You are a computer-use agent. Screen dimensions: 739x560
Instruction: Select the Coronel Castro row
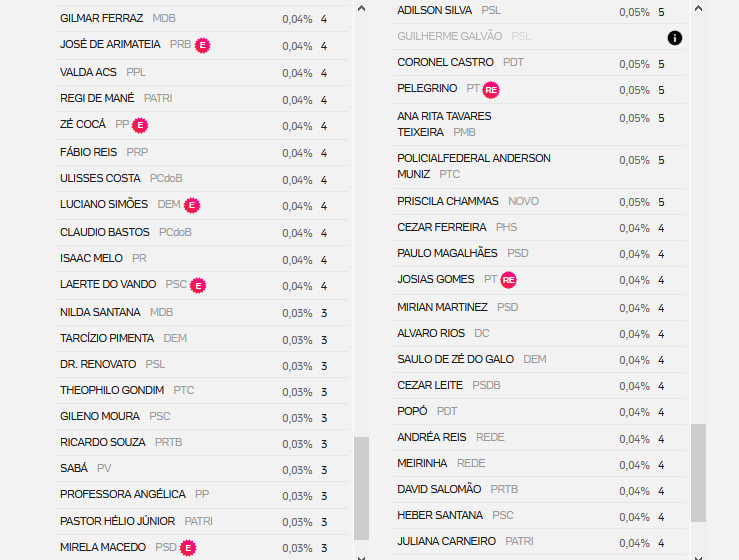pos(539,63)
